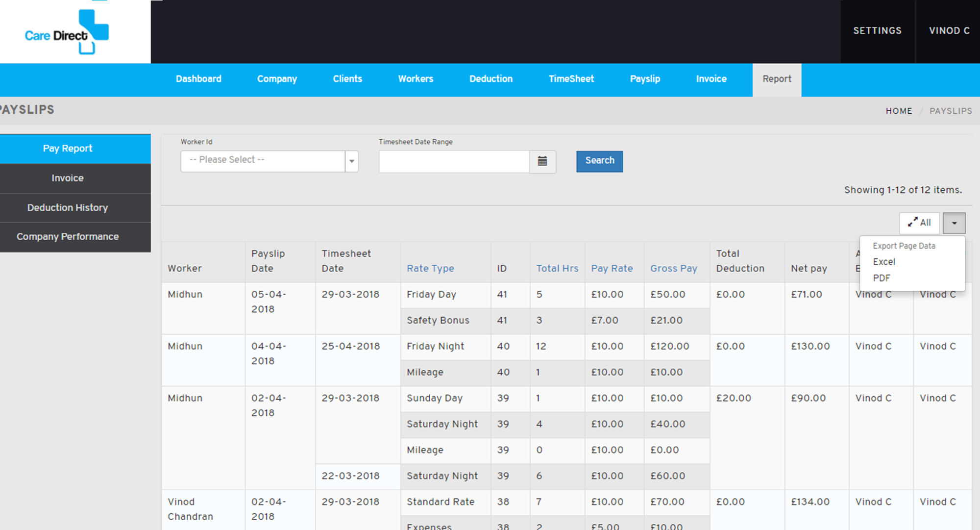Click the £21.00 gross pay value

(x=666, y=320)
